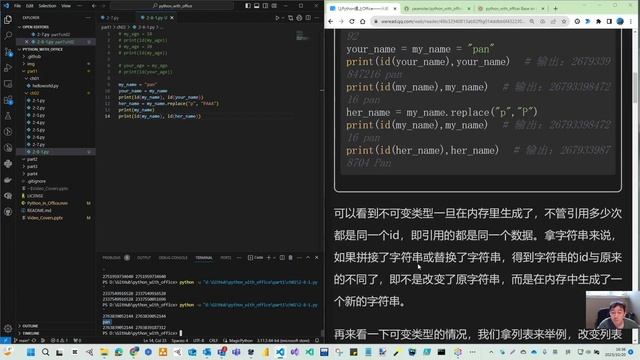
Task: Open Source Control view in activity bar
Action: click(x=8, y=52)
